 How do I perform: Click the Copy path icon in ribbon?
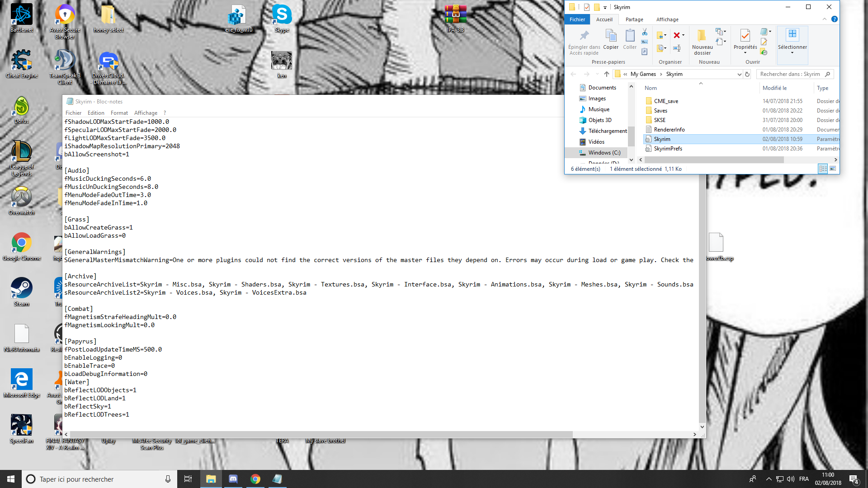pyautogui.click(x=645, y=42)
